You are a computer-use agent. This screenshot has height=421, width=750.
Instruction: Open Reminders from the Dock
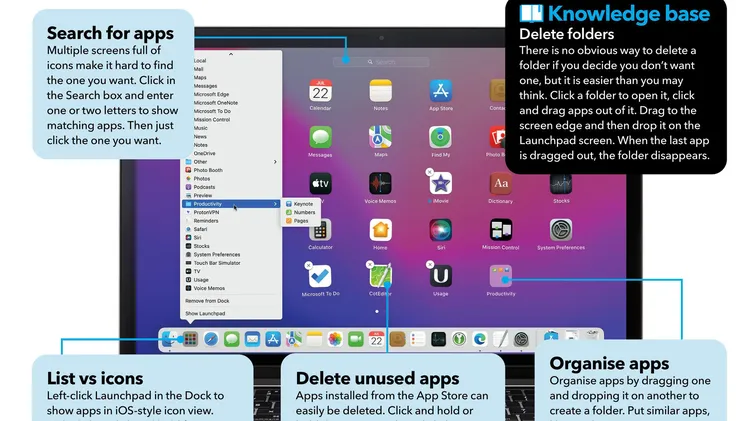[418, 339]
